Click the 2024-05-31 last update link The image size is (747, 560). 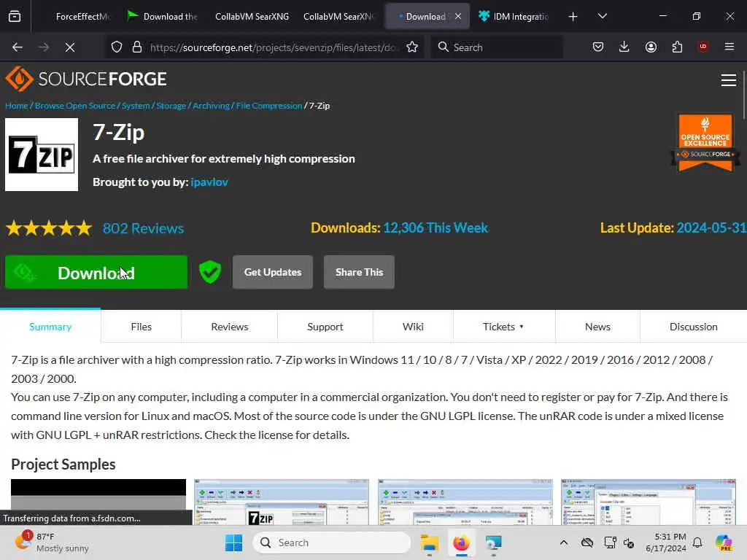point(711,227)
